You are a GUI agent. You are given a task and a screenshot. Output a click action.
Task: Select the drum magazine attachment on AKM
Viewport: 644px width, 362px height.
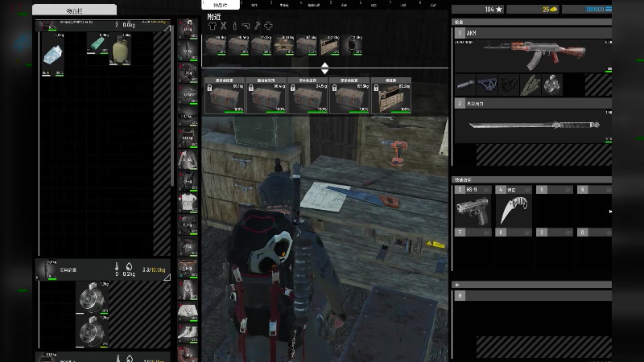tap(552, 84)
